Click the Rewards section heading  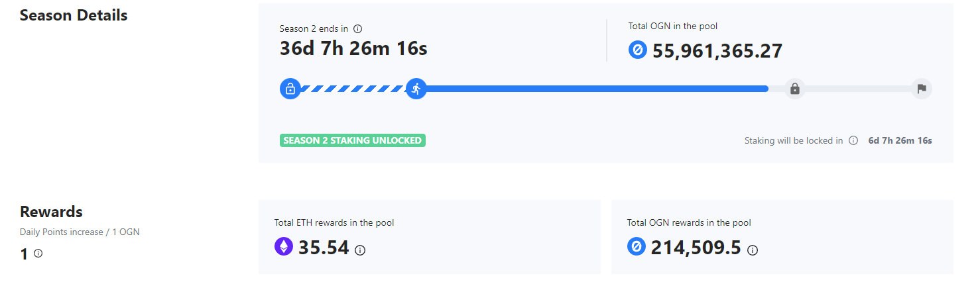tap(51, 212)
